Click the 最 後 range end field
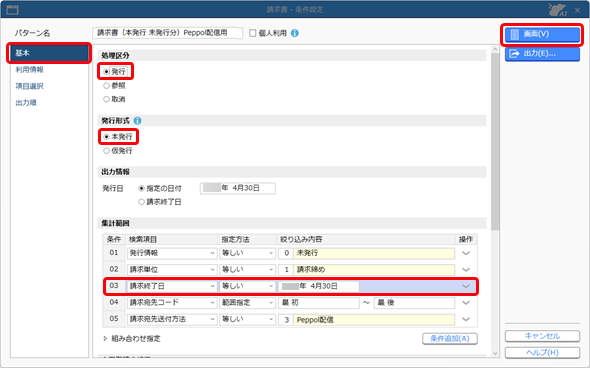 (x=414, y=303)
